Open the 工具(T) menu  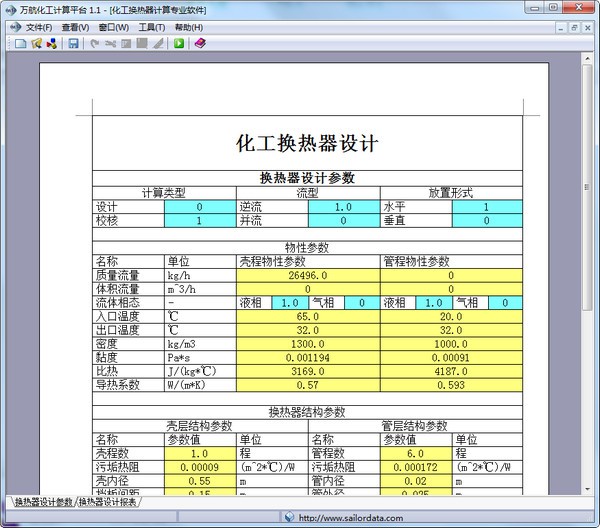[x=152, y=27]
